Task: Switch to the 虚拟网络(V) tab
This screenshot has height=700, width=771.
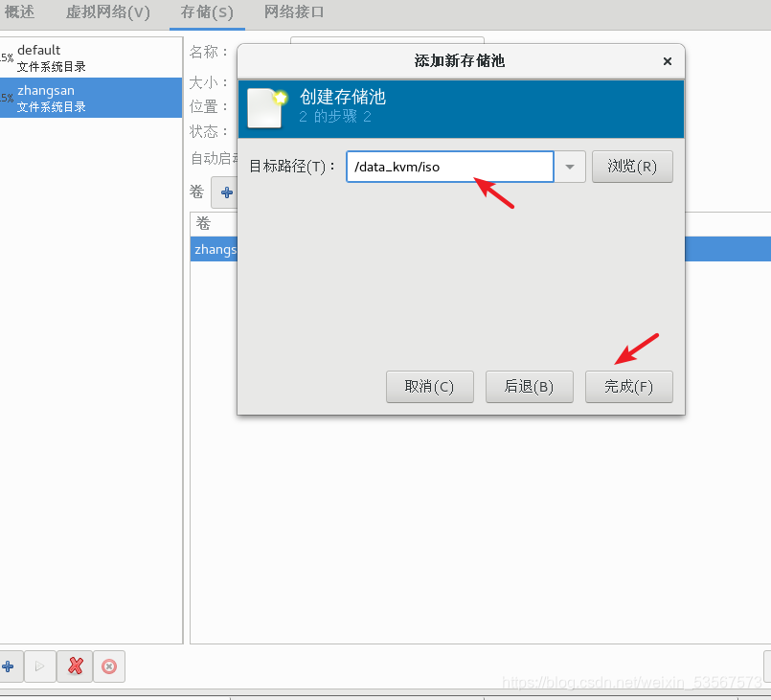Action: tap(107, 13)
